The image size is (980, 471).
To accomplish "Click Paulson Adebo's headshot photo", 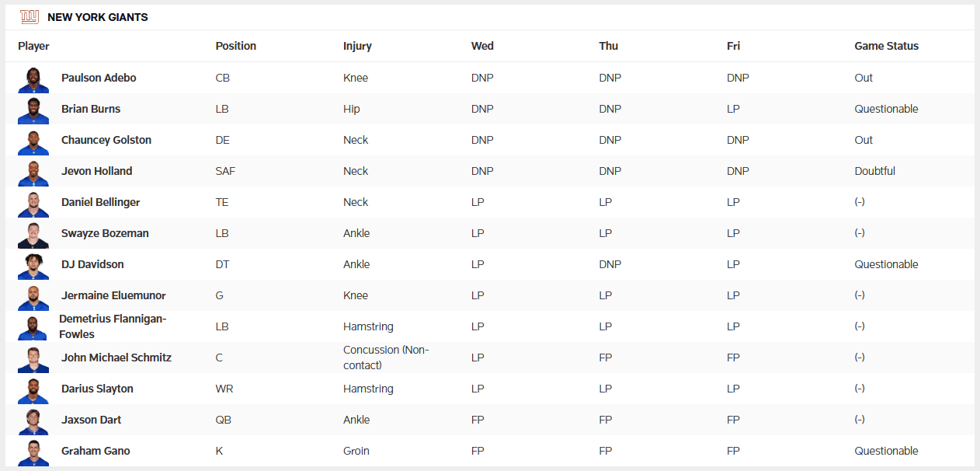I will (x=33, y=79).
